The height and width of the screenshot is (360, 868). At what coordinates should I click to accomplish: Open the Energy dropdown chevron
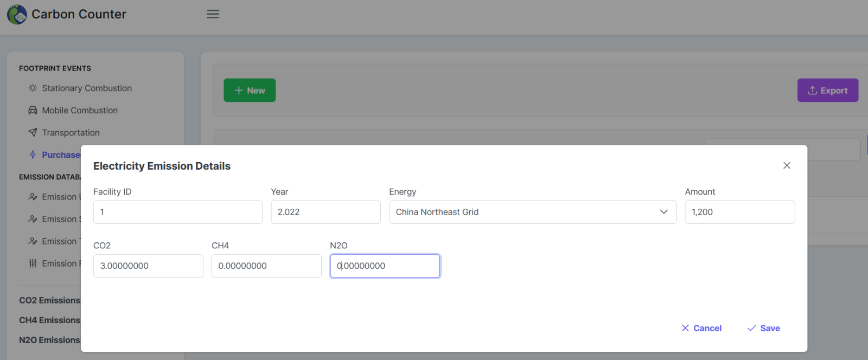tap(663, 212)
